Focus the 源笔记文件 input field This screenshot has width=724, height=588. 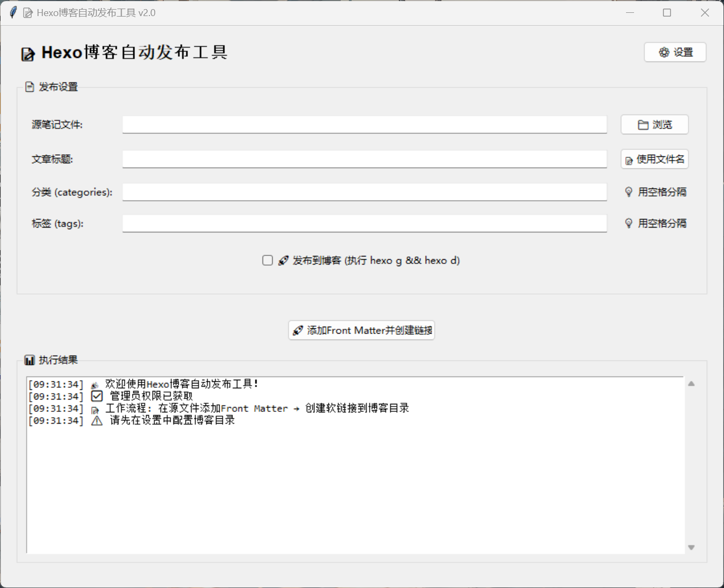pos(365,124)
